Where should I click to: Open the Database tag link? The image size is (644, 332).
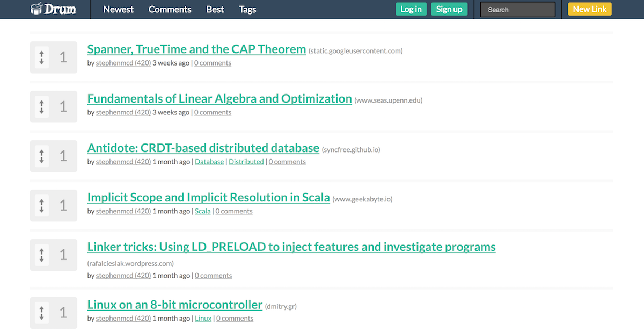coord(209,162)
